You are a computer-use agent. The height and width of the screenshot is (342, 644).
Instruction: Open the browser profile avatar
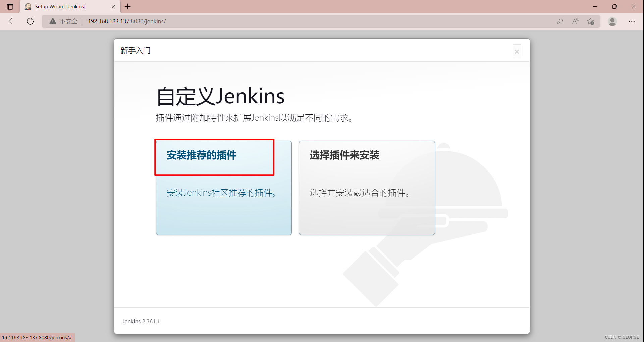[612, 21]
